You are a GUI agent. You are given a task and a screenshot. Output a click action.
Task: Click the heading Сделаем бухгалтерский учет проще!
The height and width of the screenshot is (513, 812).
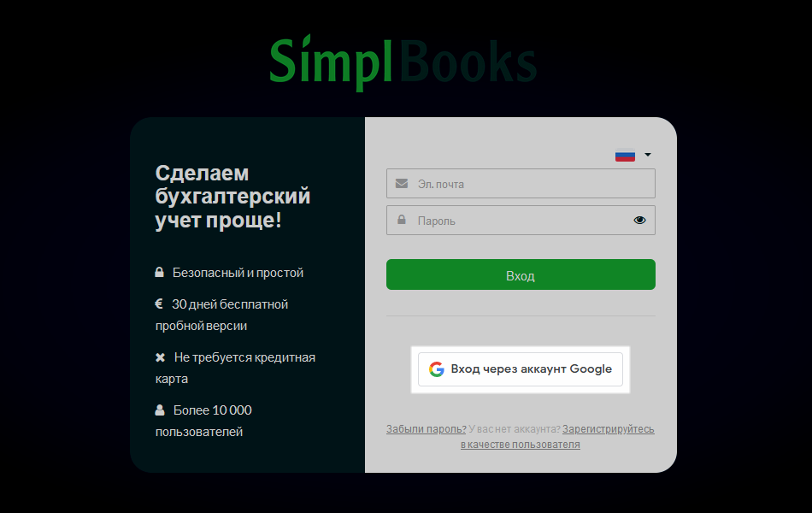[x=232, y=197]
